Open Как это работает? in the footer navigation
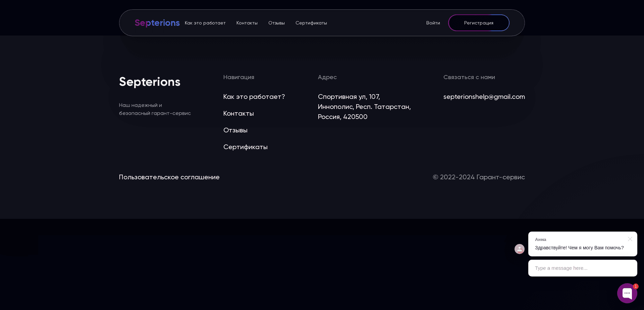Image resolution: width=644 pixels, height=310 pixels. pyautogui.click(x=254, y=97)
